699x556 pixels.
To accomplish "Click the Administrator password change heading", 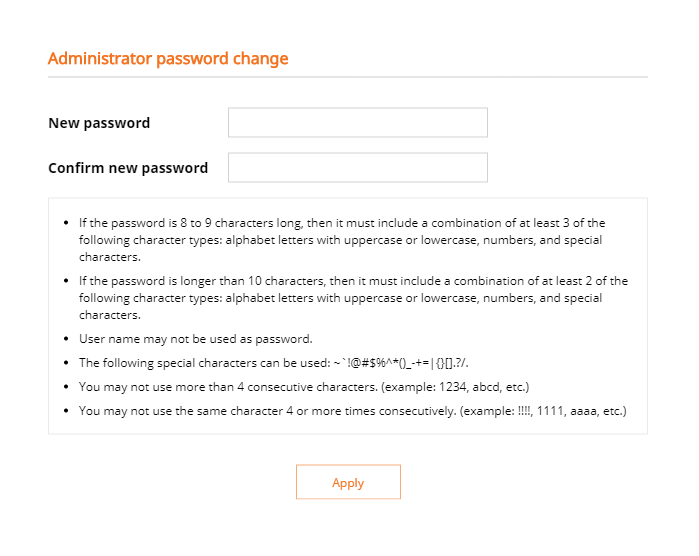I will click(x=168, y=58).
